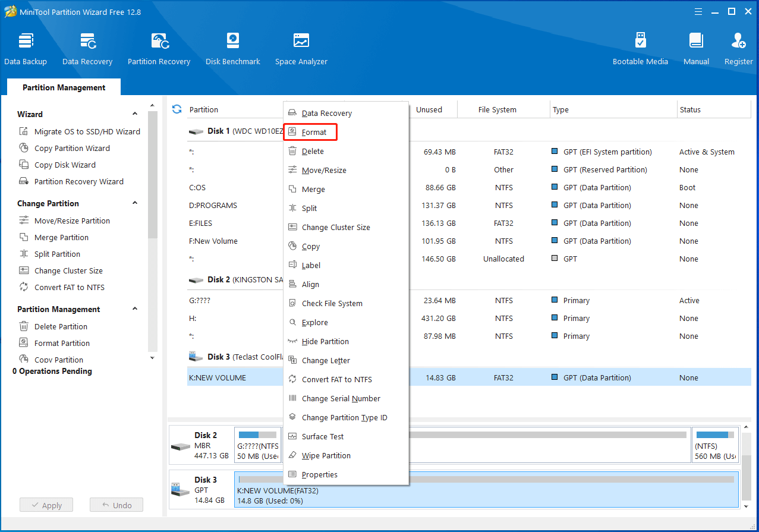759x532 pixels.
Task: Select Convert FAT to NTFS in context menu
Action: point(345,379)
